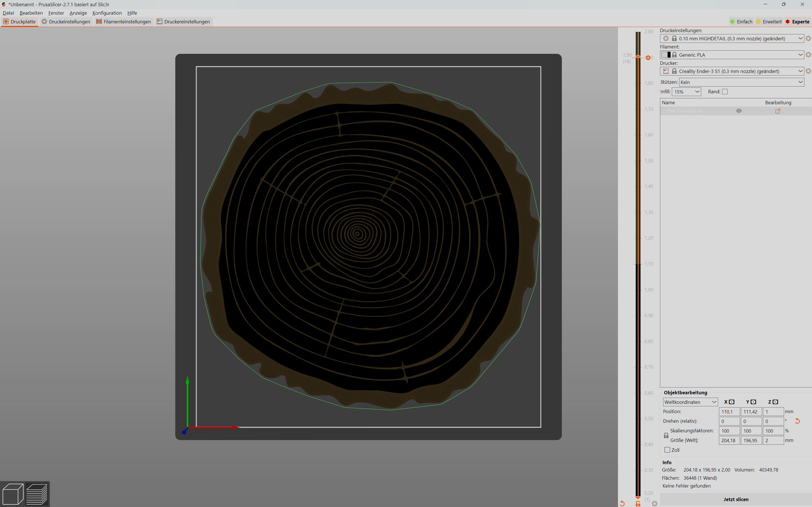Add color change plus marker on layer slider
This screenshot has height=507, width=812.
(x=648, y=58)
